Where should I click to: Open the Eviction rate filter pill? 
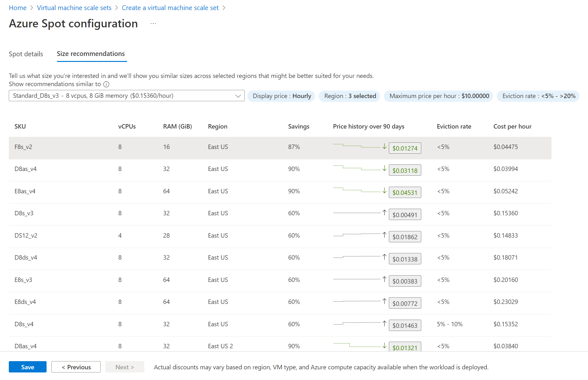pyautogui.click(x=538, y=96)
